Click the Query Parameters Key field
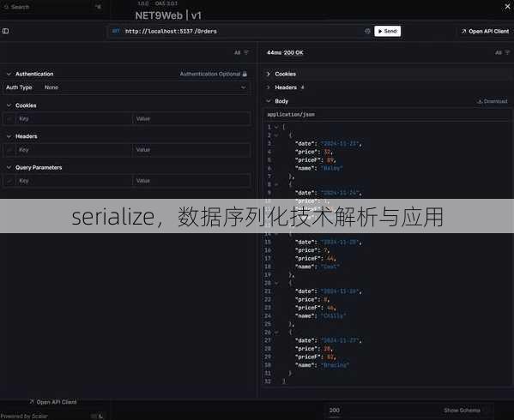 (x=74, y=181)
